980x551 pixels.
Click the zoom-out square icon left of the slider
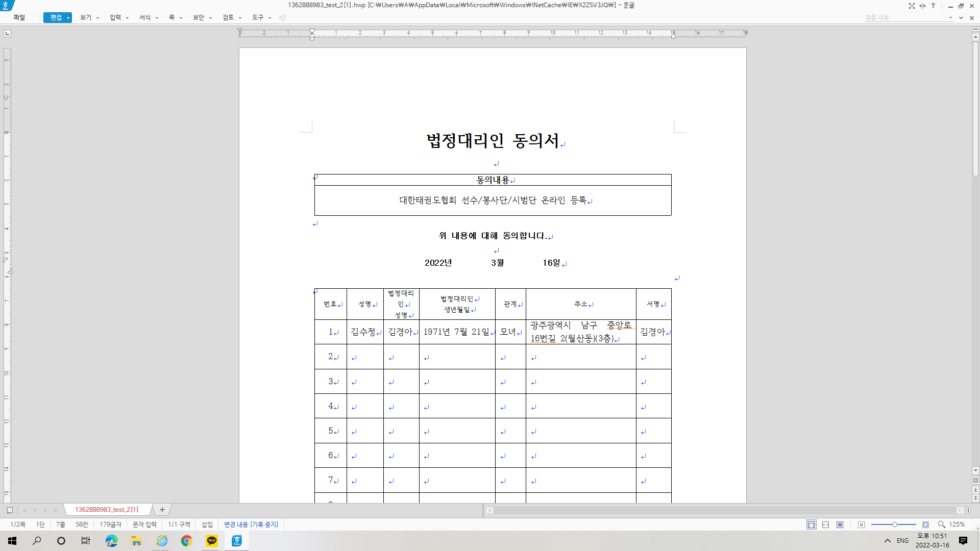[x=862, y=524]
